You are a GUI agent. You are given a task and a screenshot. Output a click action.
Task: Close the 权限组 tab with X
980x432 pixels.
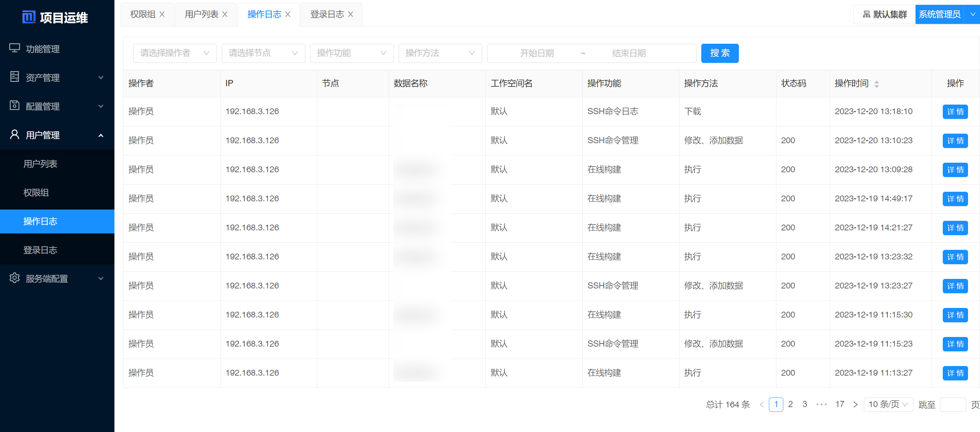pyautogui.click(x=162, y=14)
